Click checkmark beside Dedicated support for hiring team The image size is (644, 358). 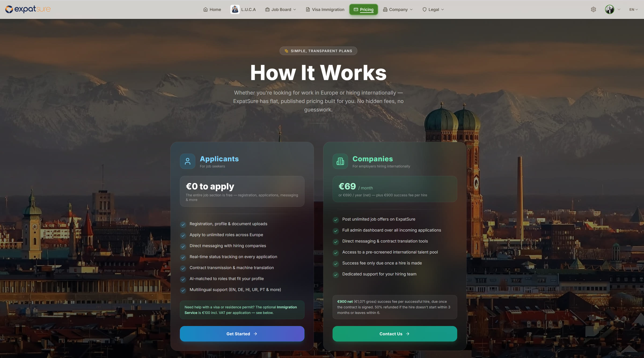click(x=336, y=275)
